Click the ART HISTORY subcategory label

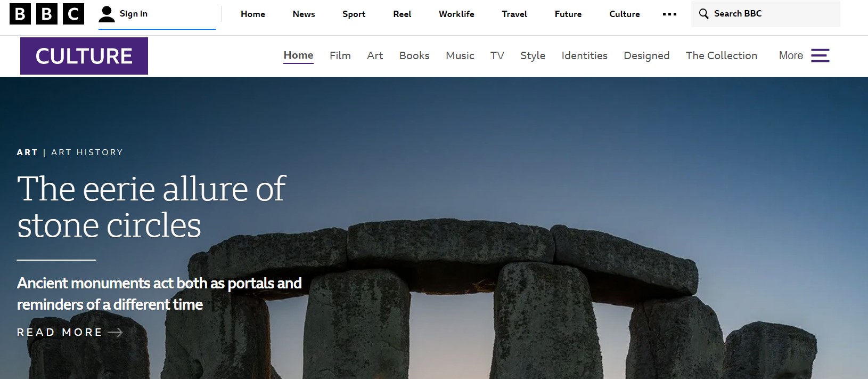point(87,152)
